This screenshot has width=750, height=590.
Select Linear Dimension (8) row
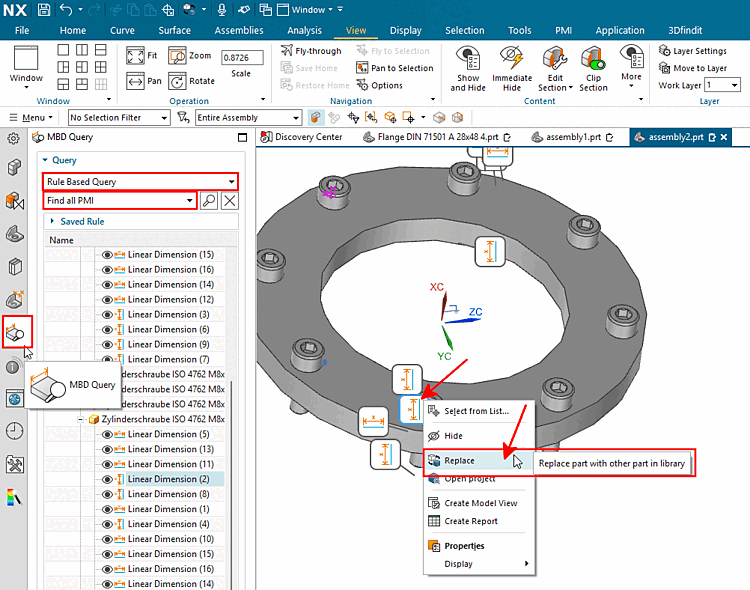pos(168,494)
